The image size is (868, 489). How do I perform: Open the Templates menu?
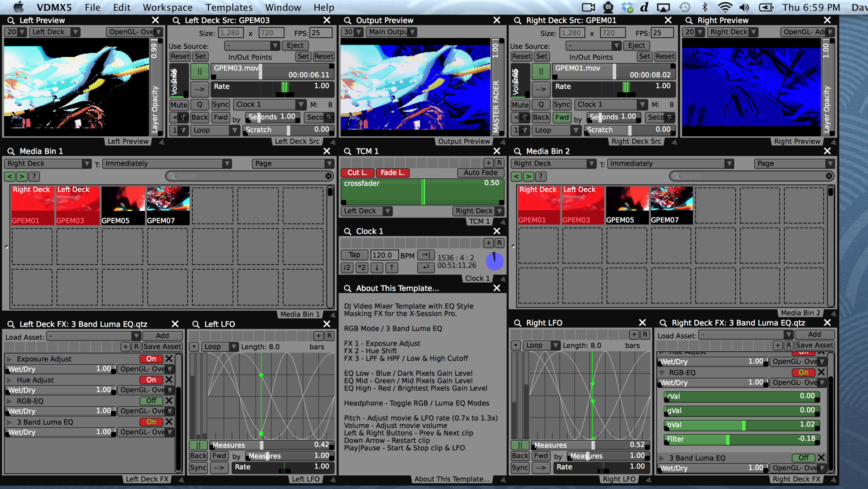coord(229,7)
